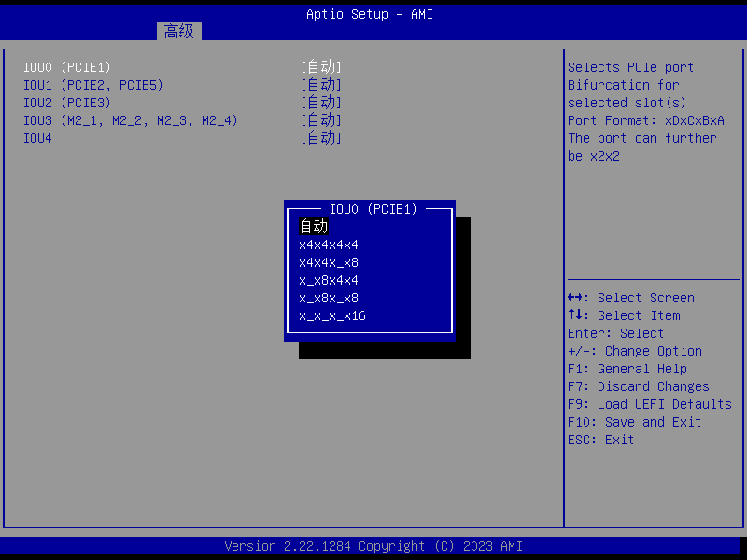
Task: Choose x_x_x_x16 bifurcation option
Action: point(332,315)
